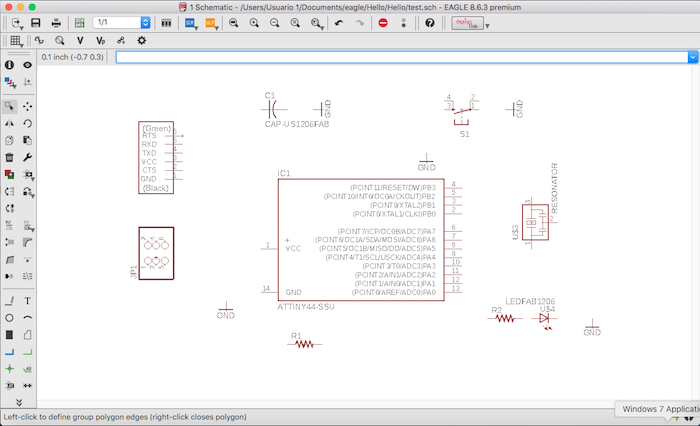Undo the last action
Image resolution: width=700 pixels, height=426 pixels.
339,23
